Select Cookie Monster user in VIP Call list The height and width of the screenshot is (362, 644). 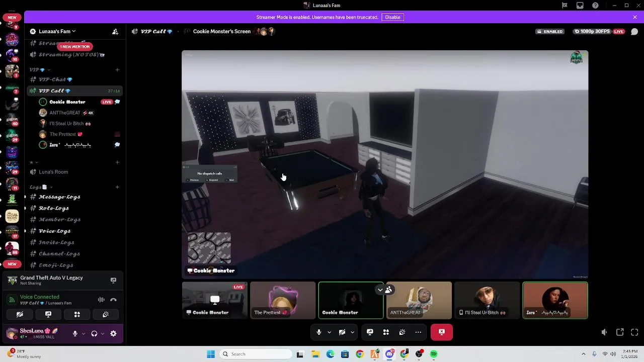tap(79, 102)
